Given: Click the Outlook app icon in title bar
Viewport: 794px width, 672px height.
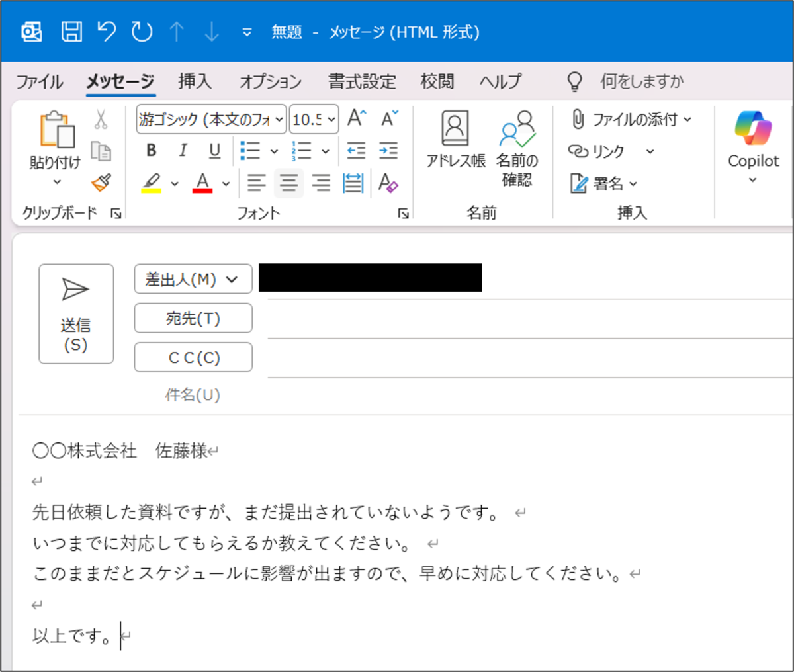Looking at the screenshot, I should click(31, 32).
